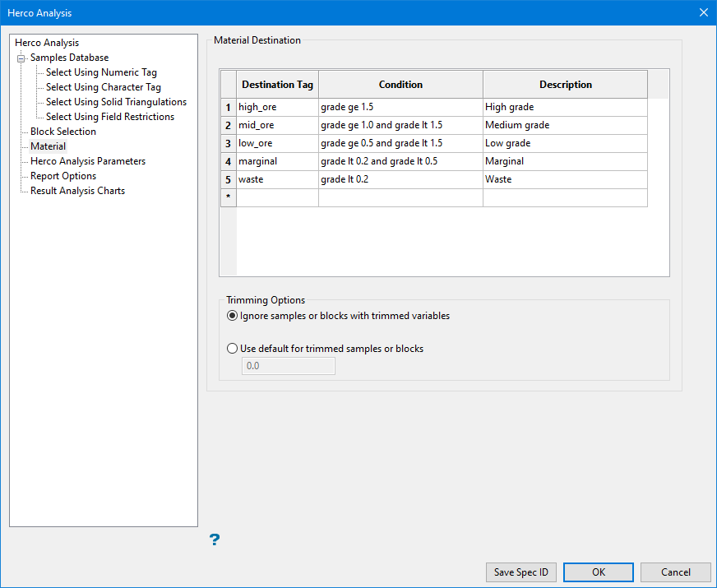Viewport: 717px width, 588px height.
Task: Select the waste destination tag cell
Action: tap(277, 179)
